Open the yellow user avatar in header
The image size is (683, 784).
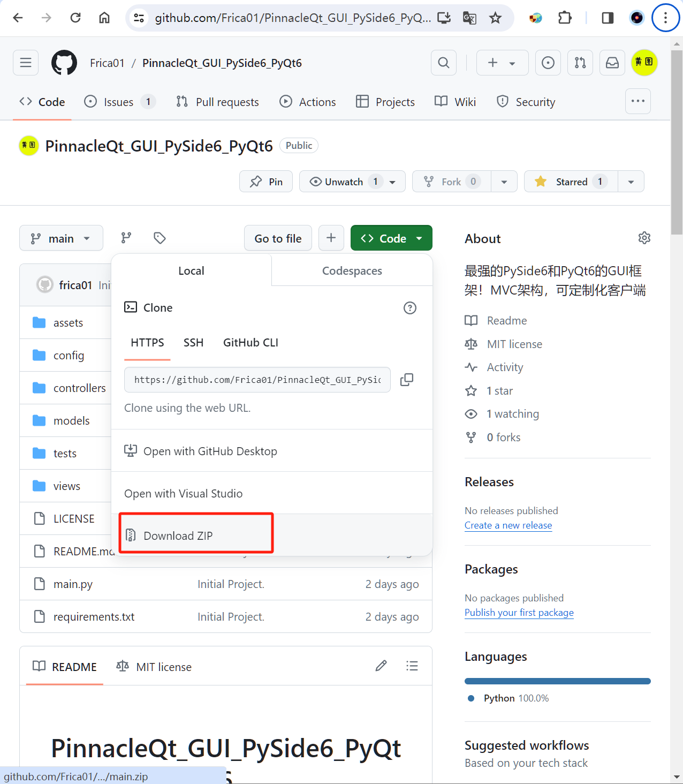[x=644, y=63]
